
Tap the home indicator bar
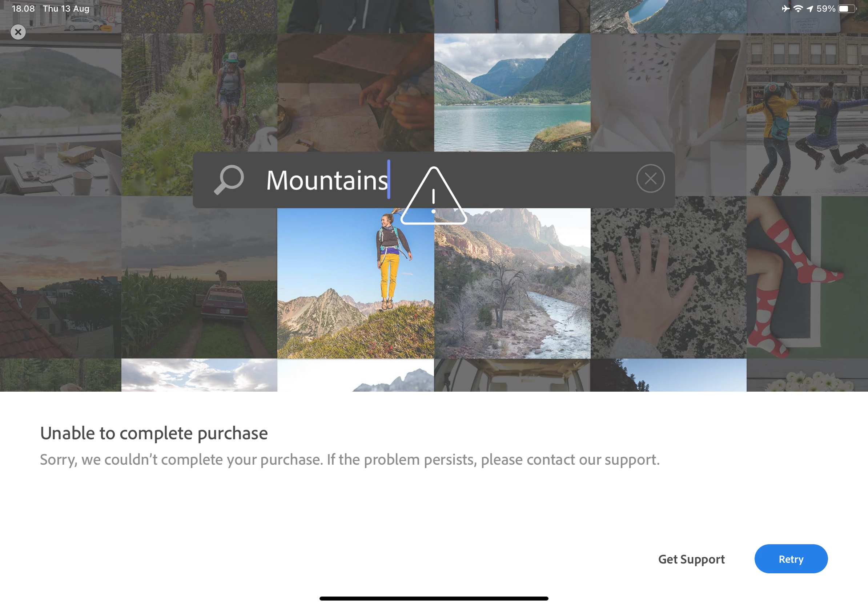(434, 598)
